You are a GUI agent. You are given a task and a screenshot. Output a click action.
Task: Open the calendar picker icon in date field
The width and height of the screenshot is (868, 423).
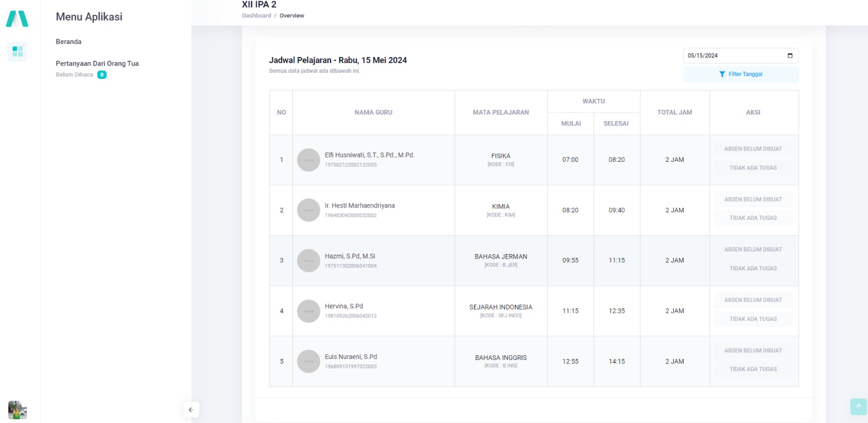(790, 55)
